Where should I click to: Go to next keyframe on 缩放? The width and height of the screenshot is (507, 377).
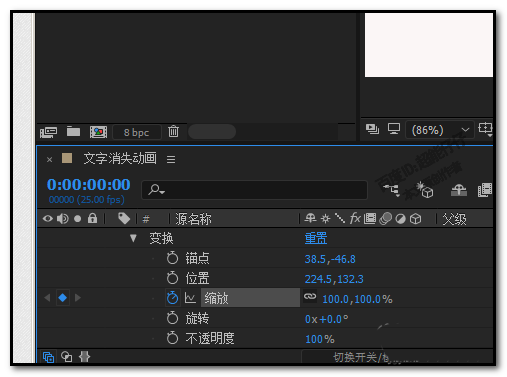78,298
